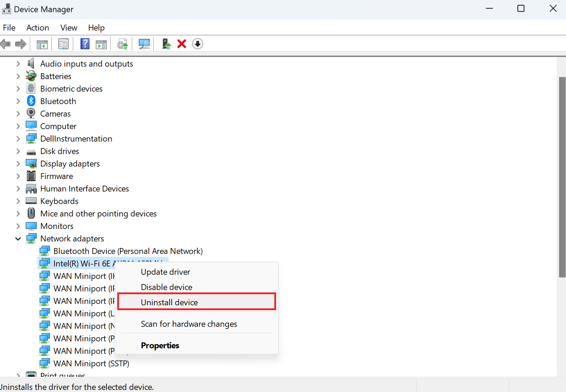Expand the Human Interface Devices category
566x392 pixels.
point(18,189)
